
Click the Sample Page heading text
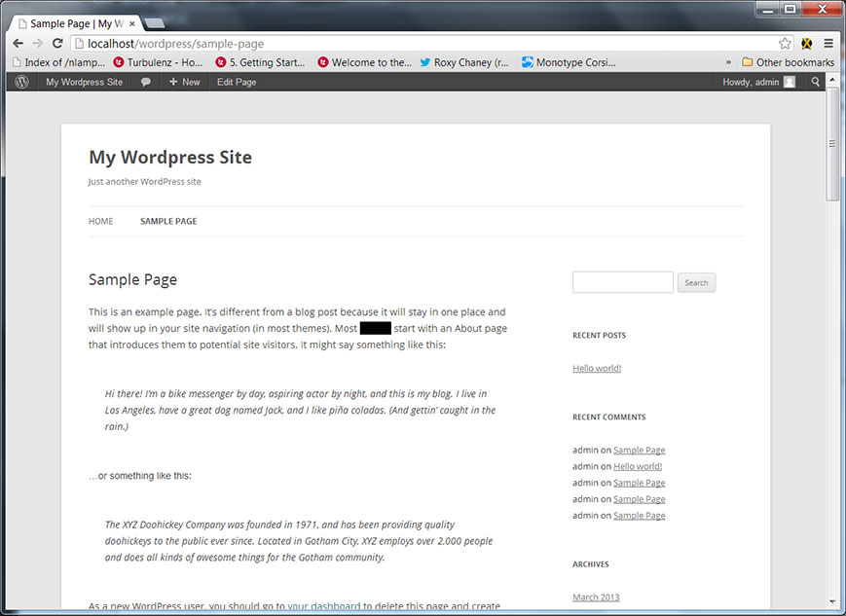point(132,279)
